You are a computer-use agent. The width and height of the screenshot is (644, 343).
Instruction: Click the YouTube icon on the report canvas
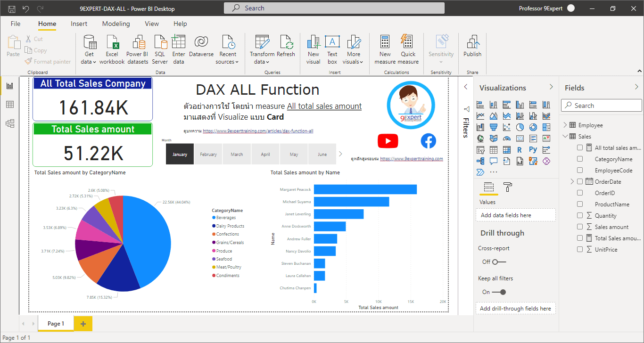tap(388, 141)
